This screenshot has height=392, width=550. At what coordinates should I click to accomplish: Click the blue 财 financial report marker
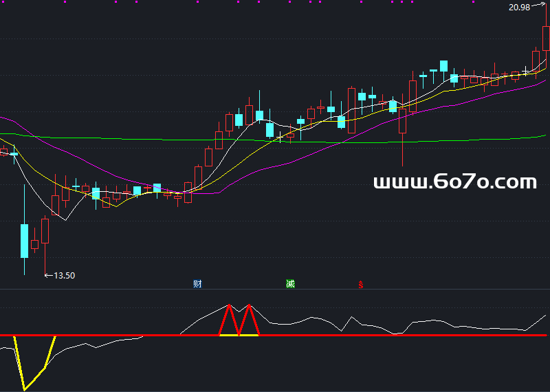coord(197,283)
